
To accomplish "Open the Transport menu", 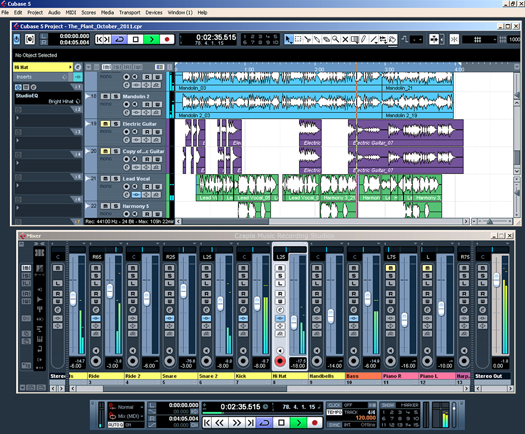I will 130,12.
